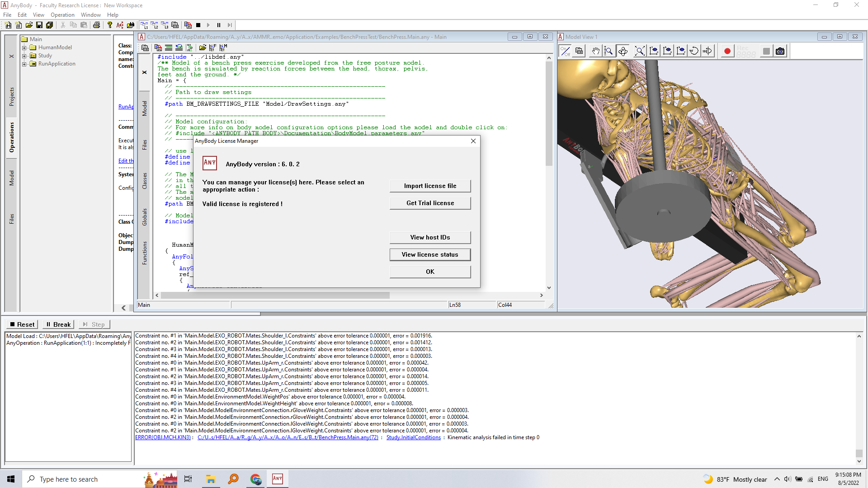
Task: Click the Print icon
Action: [x=96, y=25]
